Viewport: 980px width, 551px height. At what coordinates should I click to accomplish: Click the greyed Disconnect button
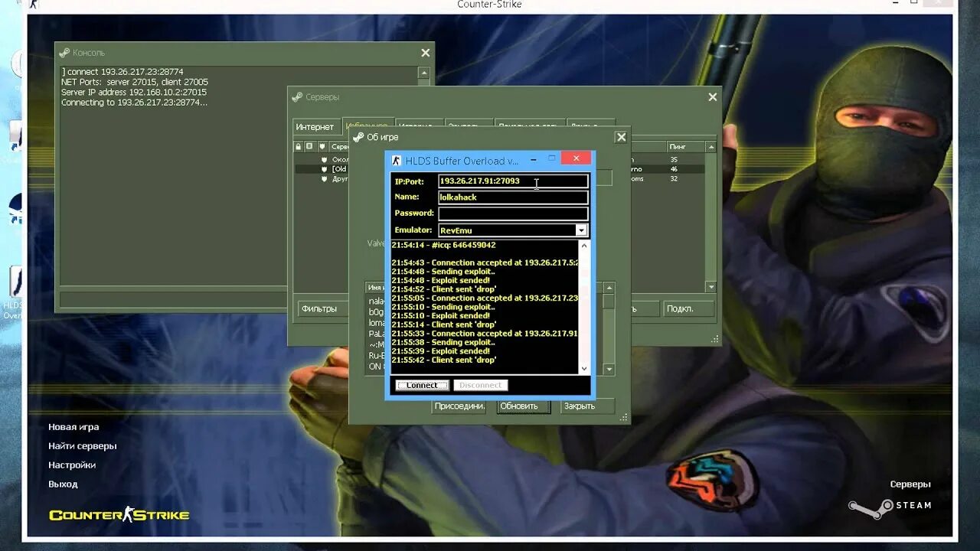pos(481,385)
